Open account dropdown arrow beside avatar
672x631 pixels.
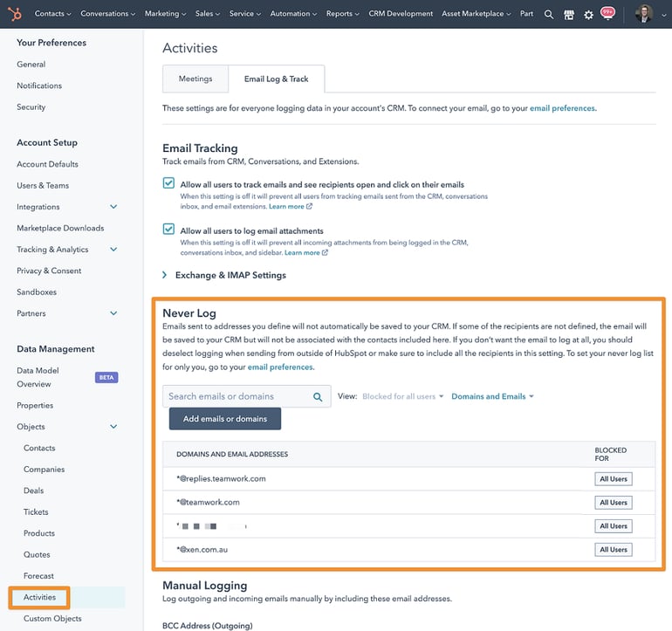tap(663, 15)
